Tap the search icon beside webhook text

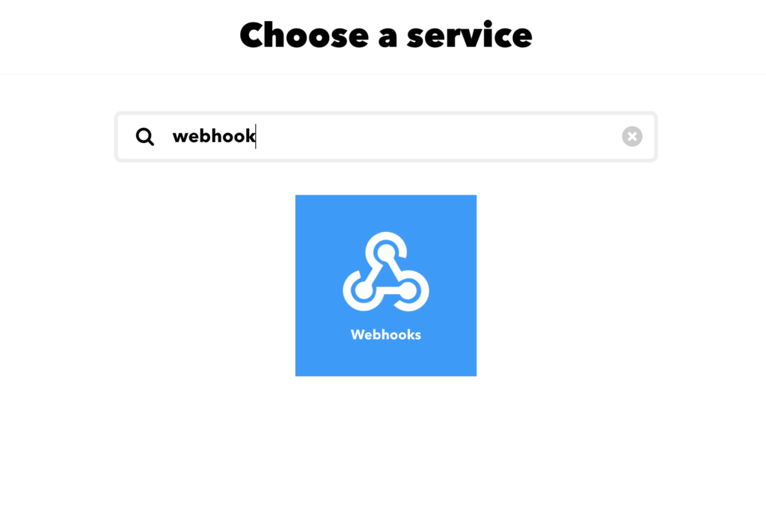pyautogui.click(x=145, y=137)
